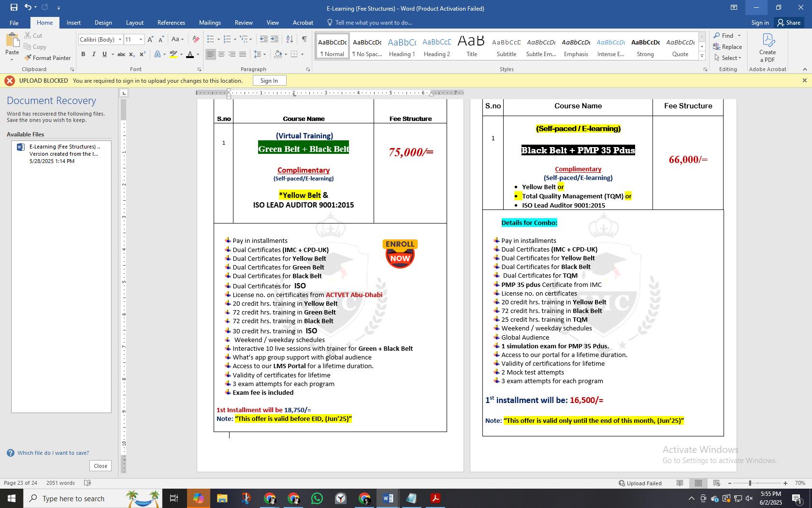
Task: Open the font size dropdown
Action: click(x=141, y=39)
